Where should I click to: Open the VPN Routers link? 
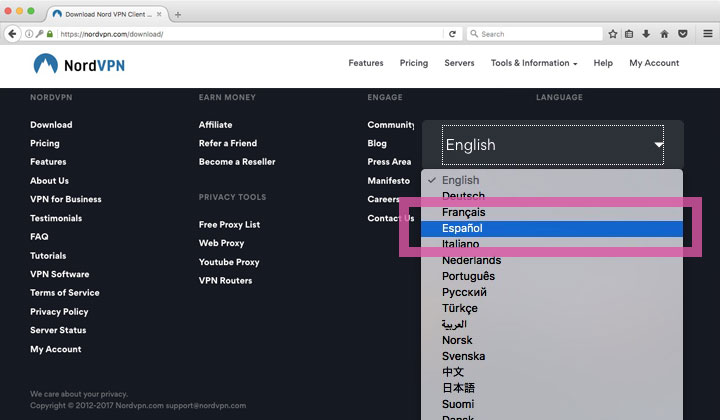coord(225,280)
